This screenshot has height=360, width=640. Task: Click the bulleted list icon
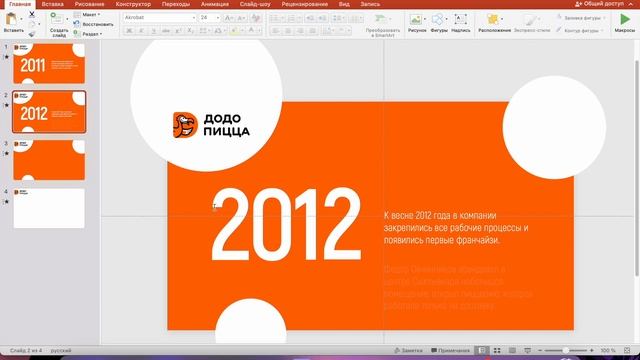pyautogui.click(x=275, y=18)
